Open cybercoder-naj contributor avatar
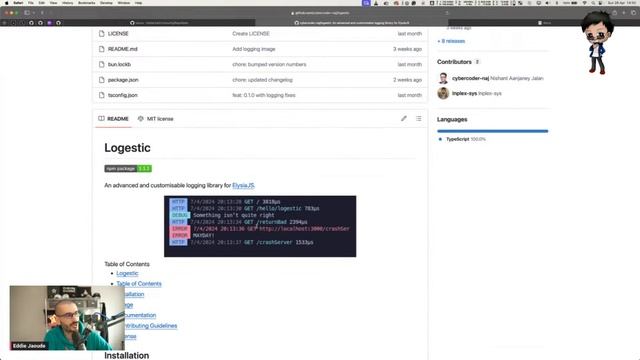The height and width of the screenshot is (360, 640). tap(443, 78)
